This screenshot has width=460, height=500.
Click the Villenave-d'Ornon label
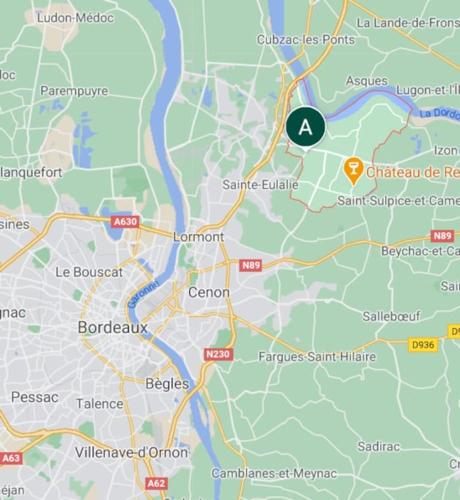(131, 452)
